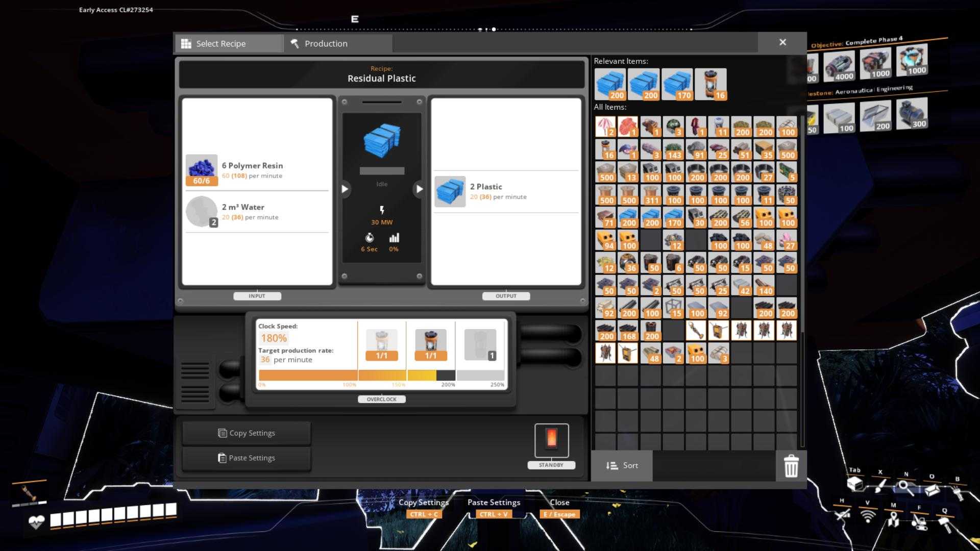Select the inventory stack of 91

(696, 149)
